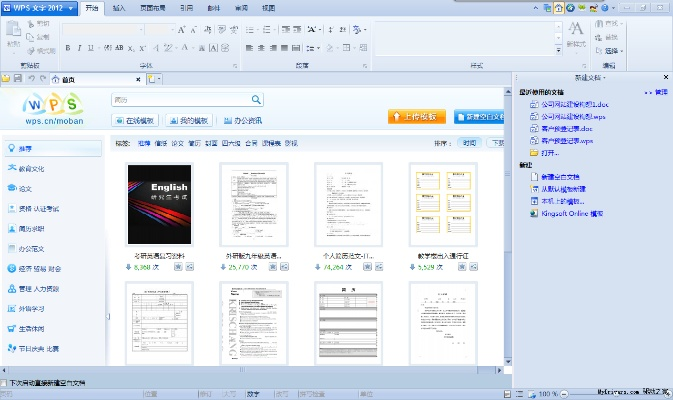Expand the styles gallery more arrow
Image resolution: width=673 pixels, height=400 pixels.
coord(558,51)
